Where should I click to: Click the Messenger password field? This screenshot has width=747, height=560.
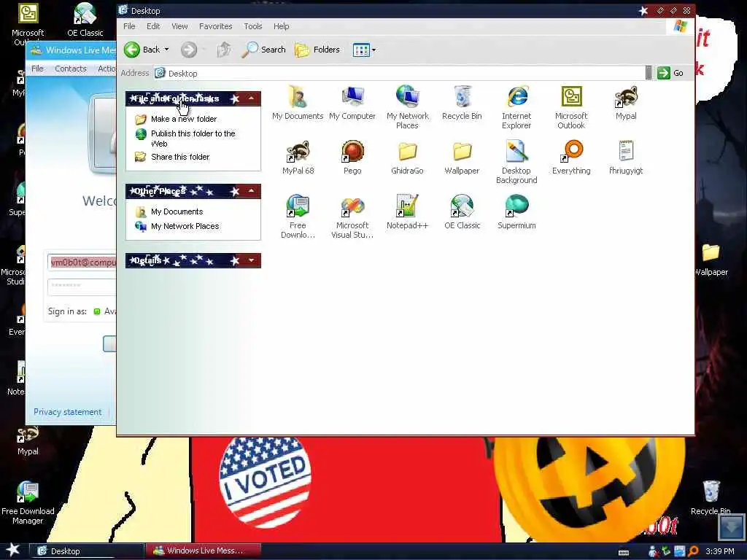coord(83,286)
